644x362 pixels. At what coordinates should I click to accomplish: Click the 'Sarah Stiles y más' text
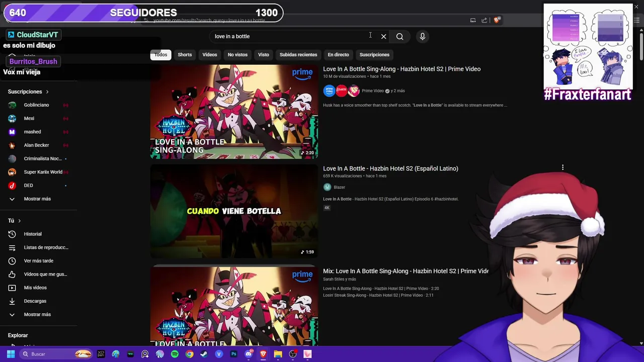point(339,279)
